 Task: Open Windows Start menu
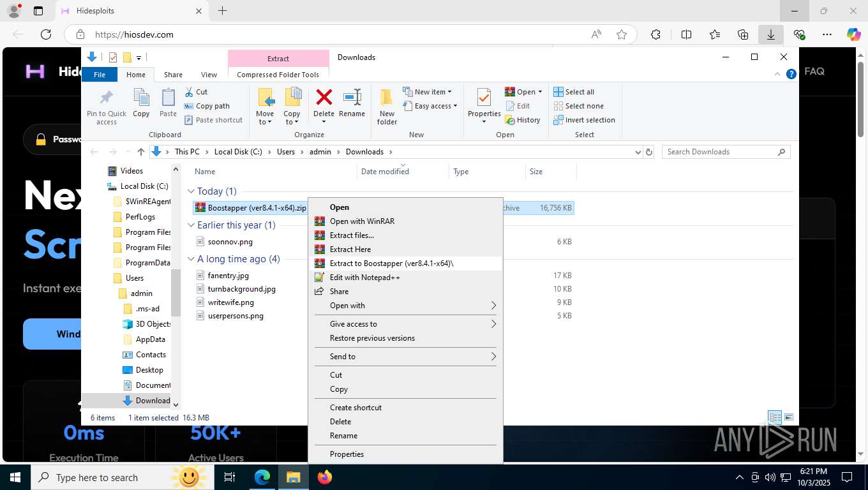pos(15,477)
